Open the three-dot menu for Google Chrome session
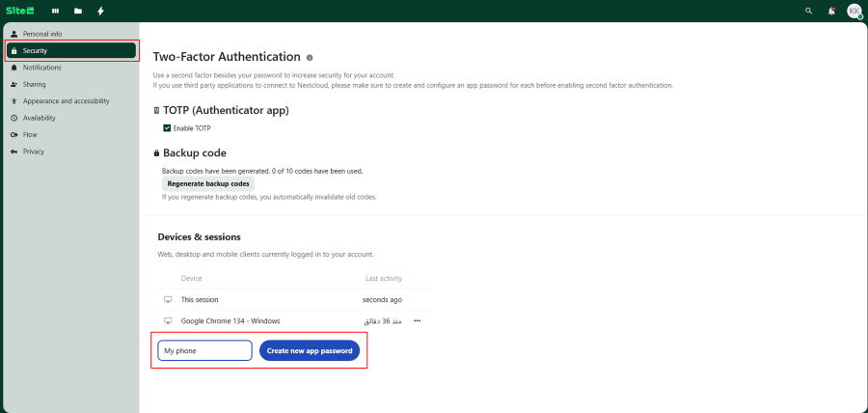Viewport: 868px width, 413px height. [417, 320]
